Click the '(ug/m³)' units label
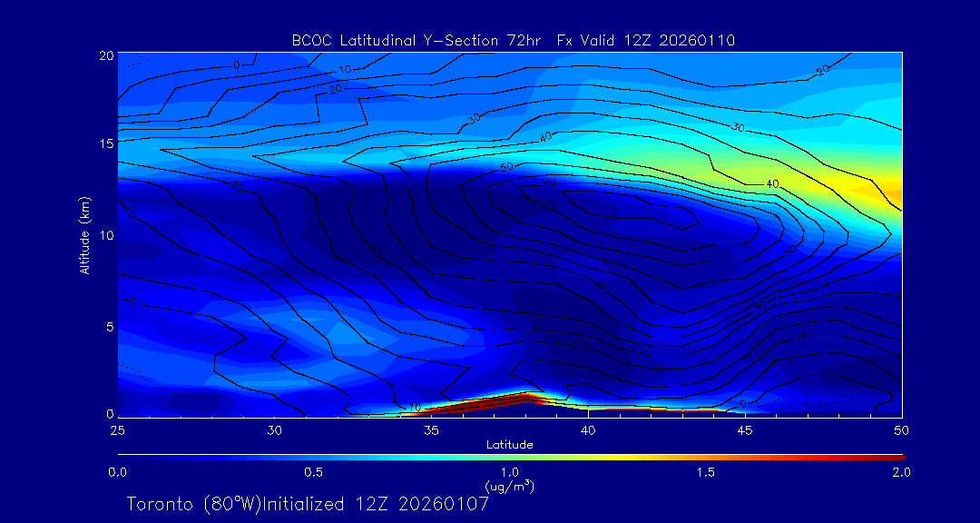This screenshot has height=523, width=980. 510,486
